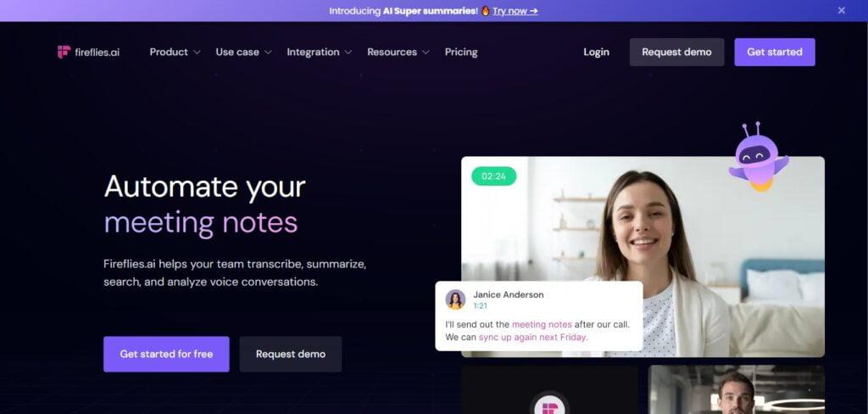Click the 1:21 timestamp under Janice Anderson
This screenshot has height=414, width=868.
[x=480, y=306]
